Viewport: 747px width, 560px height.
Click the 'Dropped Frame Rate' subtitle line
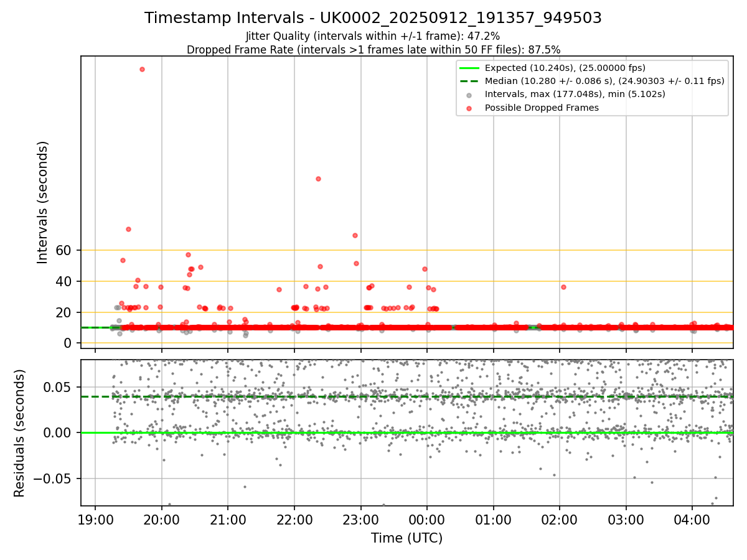[373, 50]
